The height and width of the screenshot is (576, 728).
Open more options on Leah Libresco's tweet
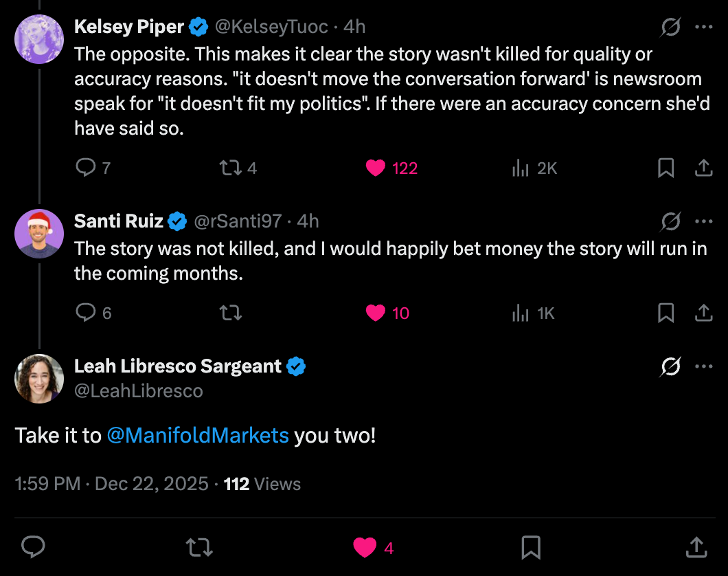(x=704, y=367)
